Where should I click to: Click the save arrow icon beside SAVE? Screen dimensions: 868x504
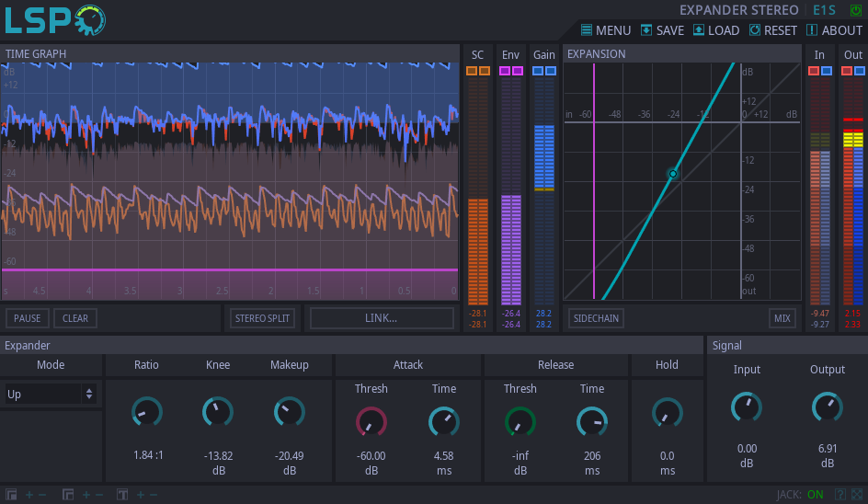[x=646, y=30]
